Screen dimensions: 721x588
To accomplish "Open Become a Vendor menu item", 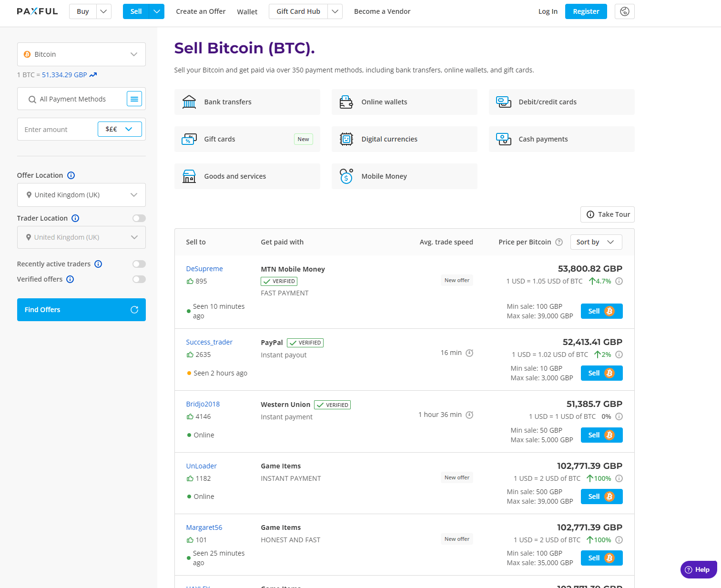I will pos(382,11).
